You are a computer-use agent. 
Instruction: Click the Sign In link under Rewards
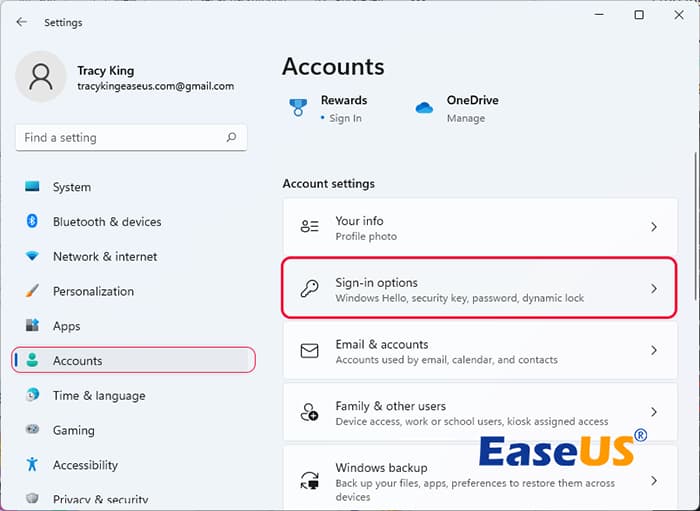click(345, 118)
